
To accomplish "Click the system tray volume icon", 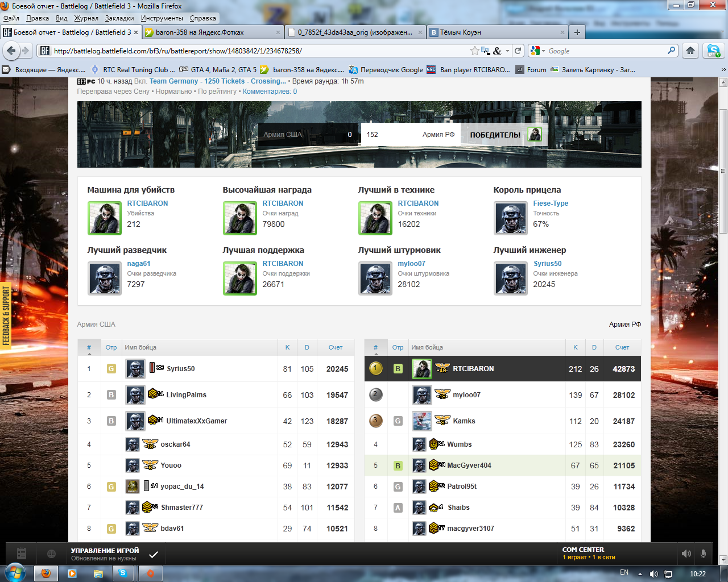I will [x=653, y=573].
